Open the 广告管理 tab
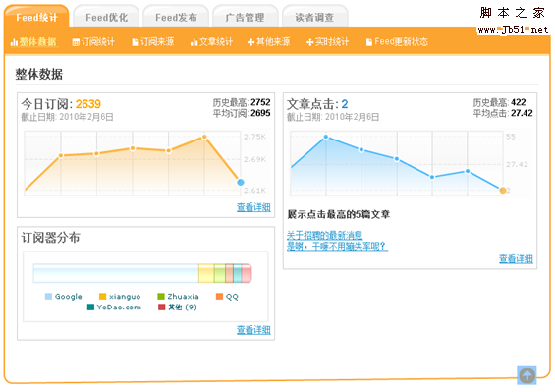This screenshot has height=392, width=555. coord(246,17)
